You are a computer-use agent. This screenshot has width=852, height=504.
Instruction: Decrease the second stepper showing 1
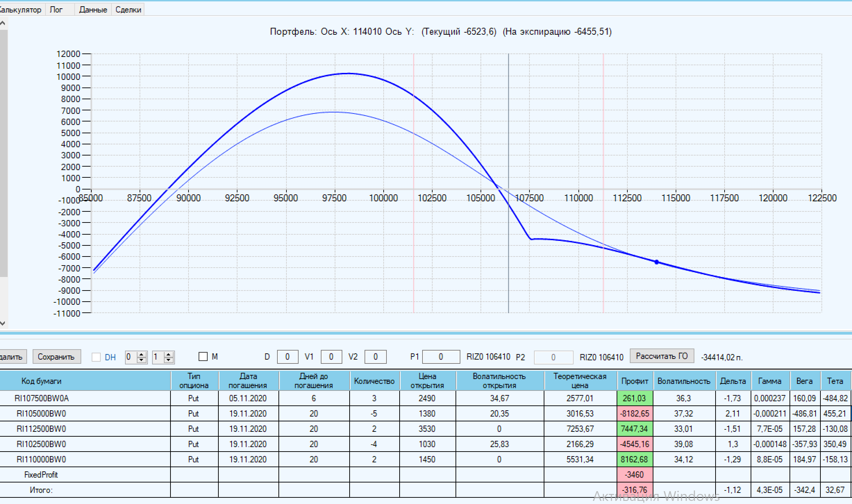[x=169, y=360]
